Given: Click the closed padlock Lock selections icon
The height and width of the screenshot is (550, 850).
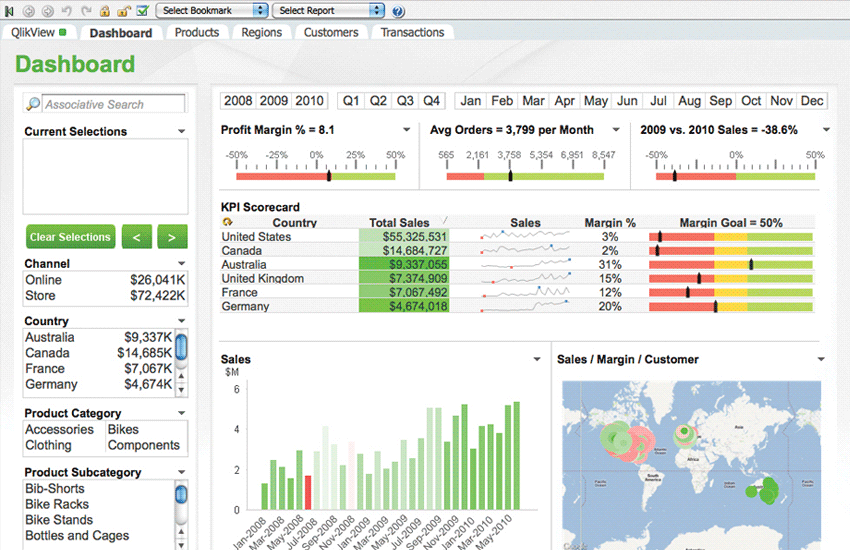Looking at the screenshot, I should pos(104,10).
